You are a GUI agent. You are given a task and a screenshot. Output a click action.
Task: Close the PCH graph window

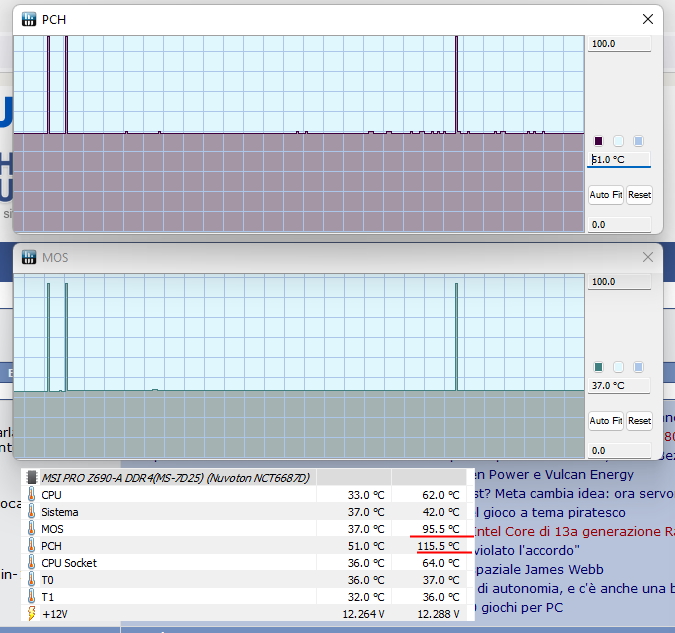tap(647, 19)
